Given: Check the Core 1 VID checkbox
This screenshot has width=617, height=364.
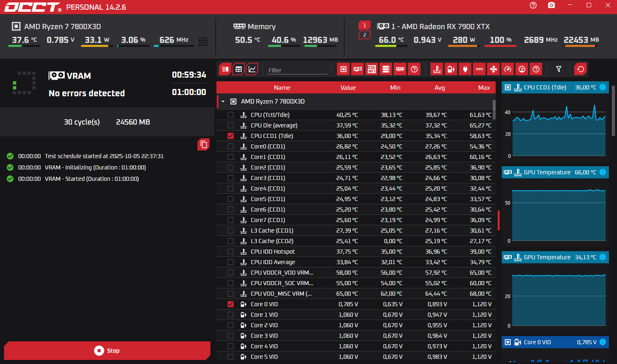Looking at the screenshot, I should click(x=231, y=315).
